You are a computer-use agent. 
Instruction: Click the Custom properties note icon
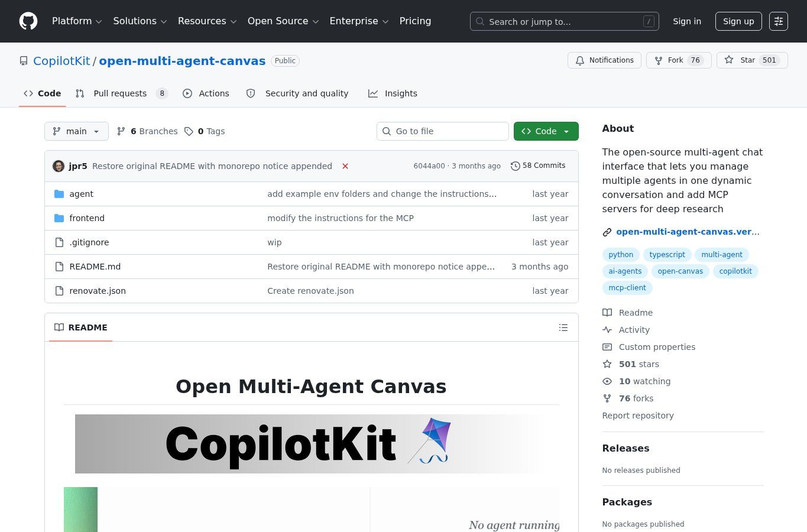point(607,347)
